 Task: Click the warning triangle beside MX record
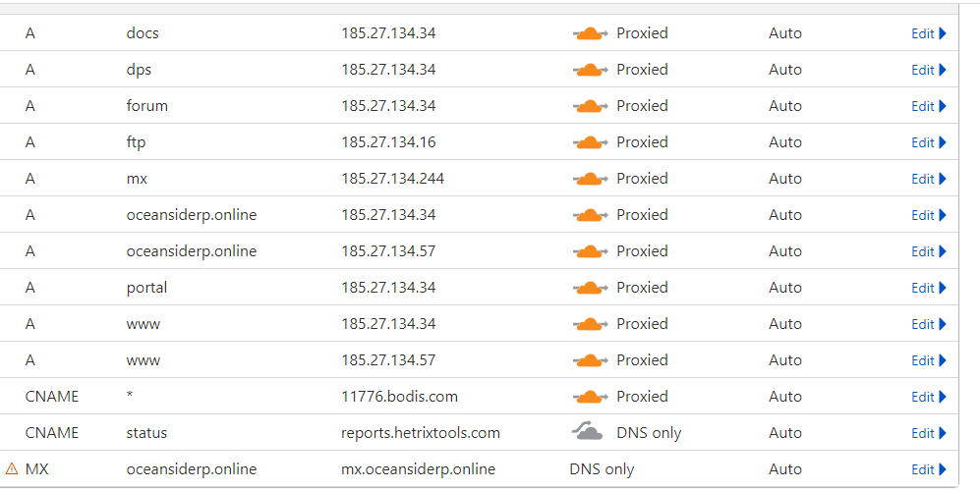[11, 468]
